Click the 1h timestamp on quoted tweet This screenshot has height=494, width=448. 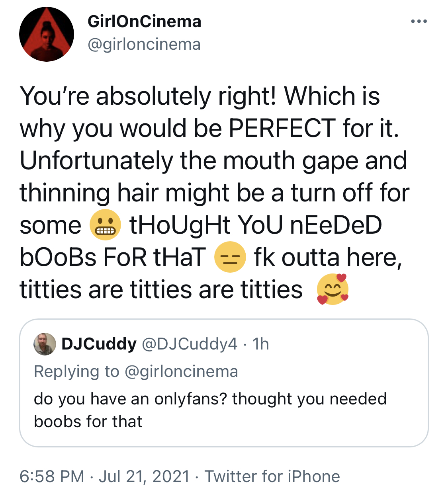261,344
